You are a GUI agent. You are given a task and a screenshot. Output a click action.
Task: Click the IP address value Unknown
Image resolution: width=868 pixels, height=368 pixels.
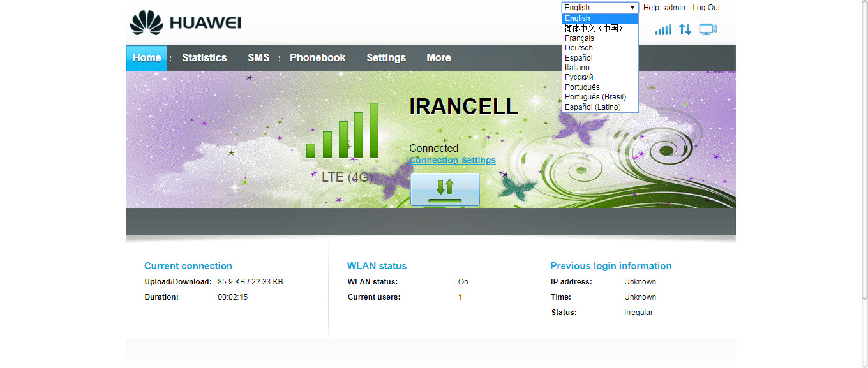click(640, 282)
